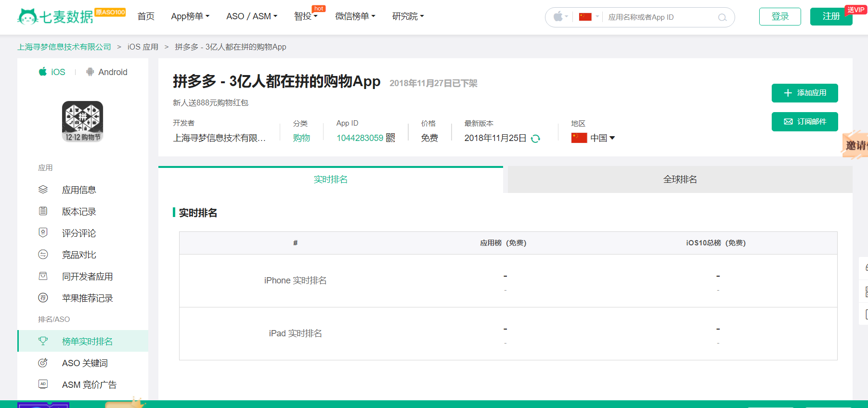Expand the 微信榜单 menu
This screenshot has height=408, width=868.
click(355, 16)
